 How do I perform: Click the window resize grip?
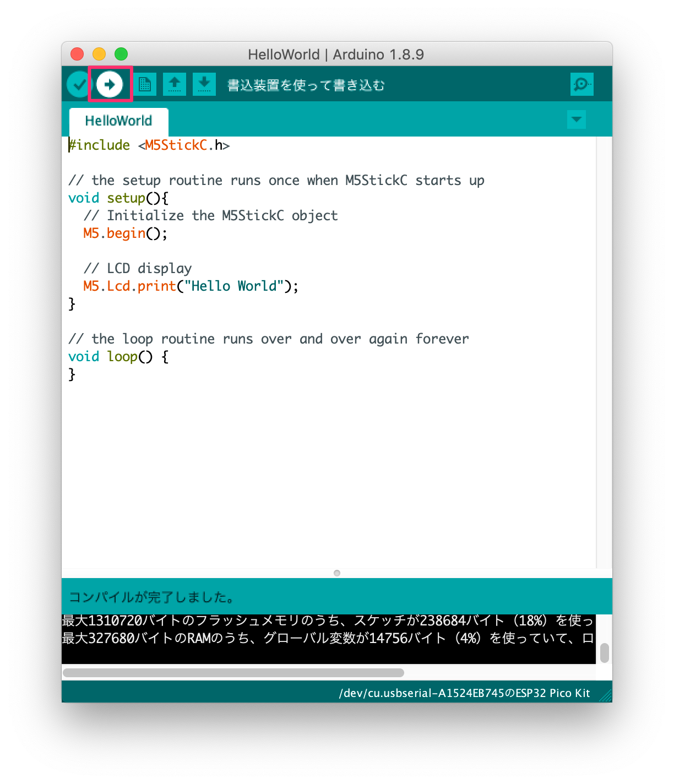point(606,696)
